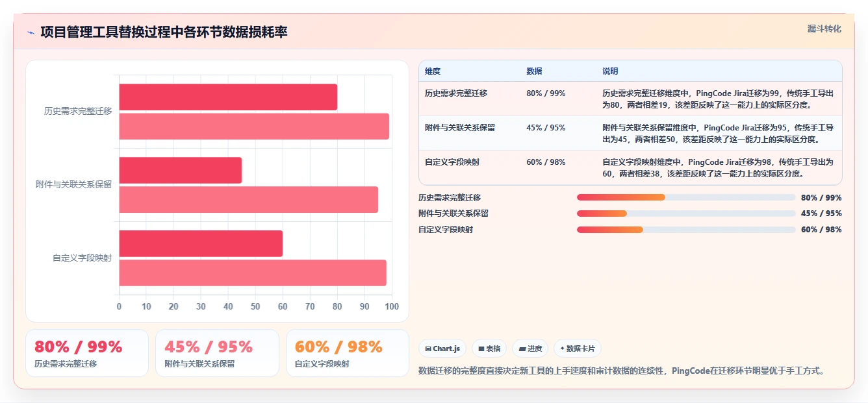Screen dimensions: 868x403
Task: Click the 45-value bar for 附件与关联关系保留
Action: [x=180, y=170]
